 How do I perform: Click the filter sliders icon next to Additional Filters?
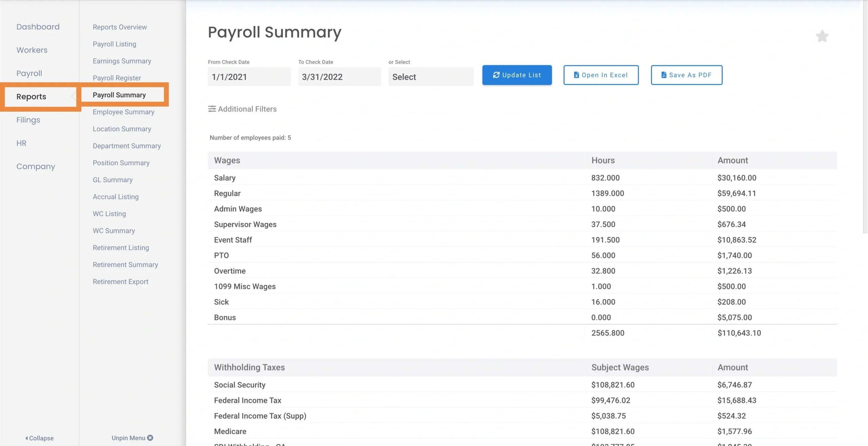212,109
